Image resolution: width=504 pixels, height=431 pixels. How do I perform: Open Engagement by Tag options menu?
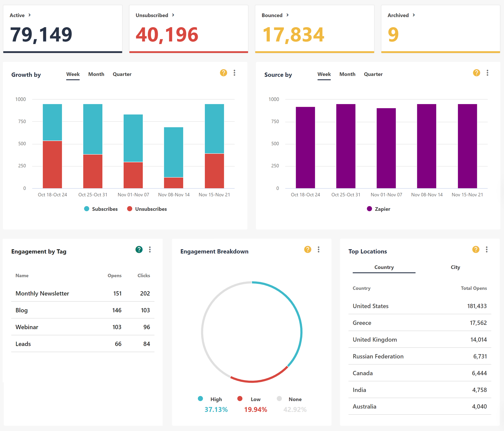(x=150, y=249)
